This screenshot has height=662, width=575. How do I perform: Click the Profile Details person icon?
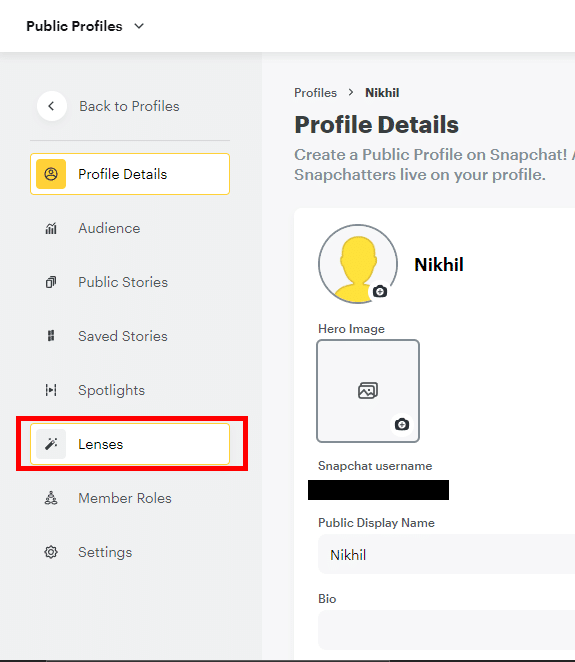(51, 174)
